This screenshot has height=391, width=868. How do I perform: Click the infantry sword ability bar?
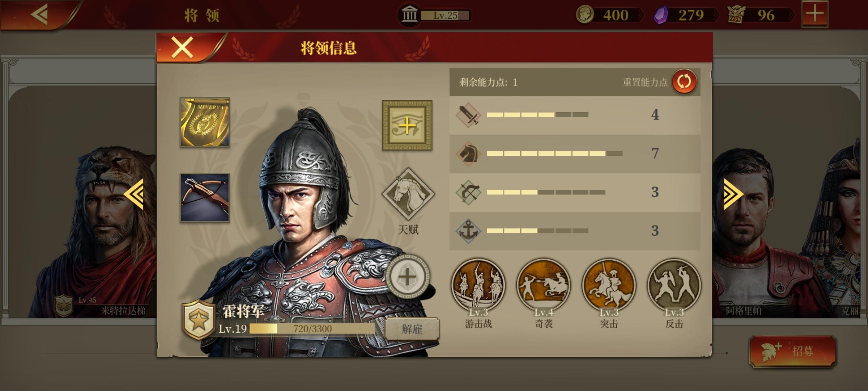coord(575,115)
